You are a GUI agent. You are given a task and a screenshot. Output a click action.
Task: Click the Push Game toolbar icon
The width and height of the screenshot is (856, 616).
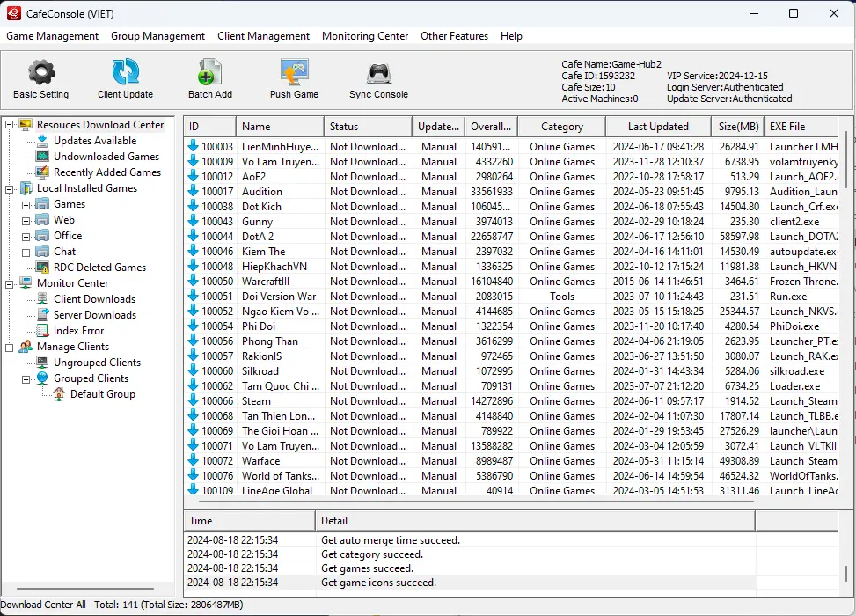coord(294,72)
